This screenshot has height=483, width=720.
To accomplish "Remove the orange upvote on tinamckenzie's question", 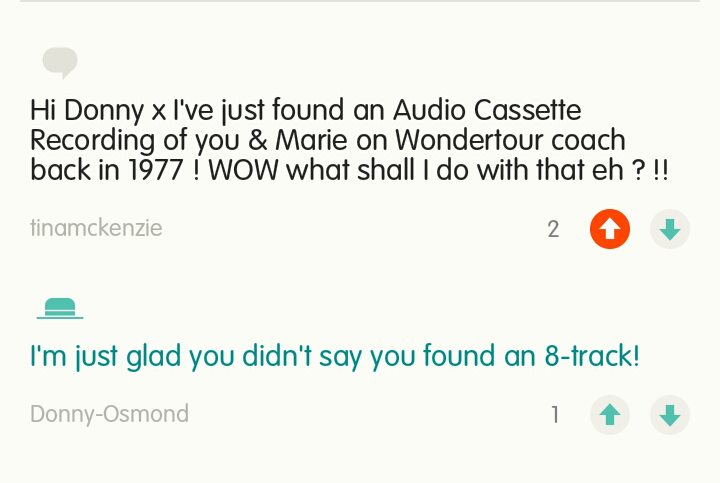I will click(x=610, y=230).
